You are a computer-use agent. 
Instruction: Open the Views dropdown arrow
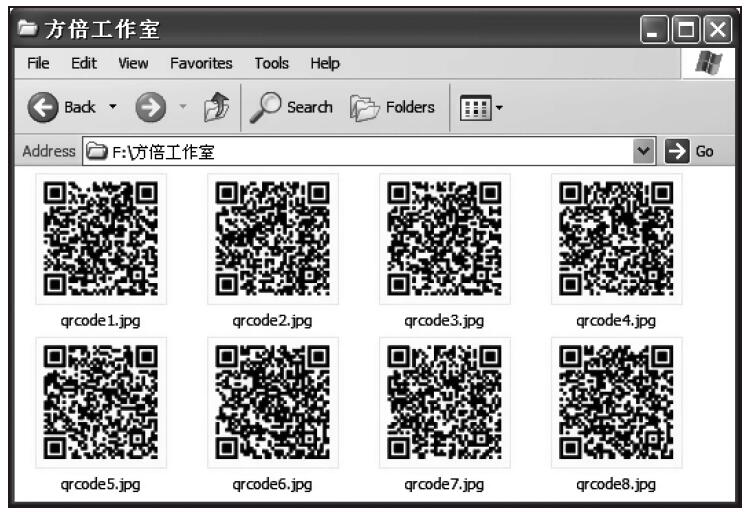click(499, 108)
